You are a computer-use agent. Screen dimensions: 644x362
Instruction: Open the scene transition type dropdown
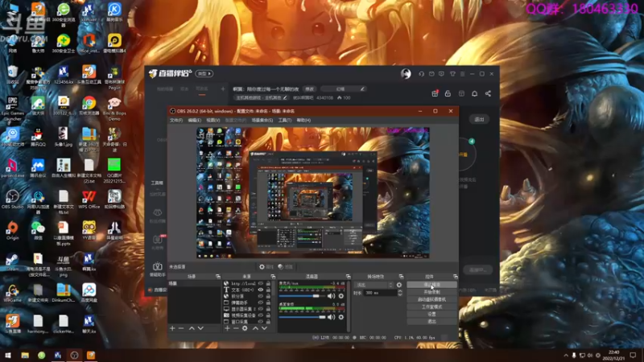[x=374, y=285]
